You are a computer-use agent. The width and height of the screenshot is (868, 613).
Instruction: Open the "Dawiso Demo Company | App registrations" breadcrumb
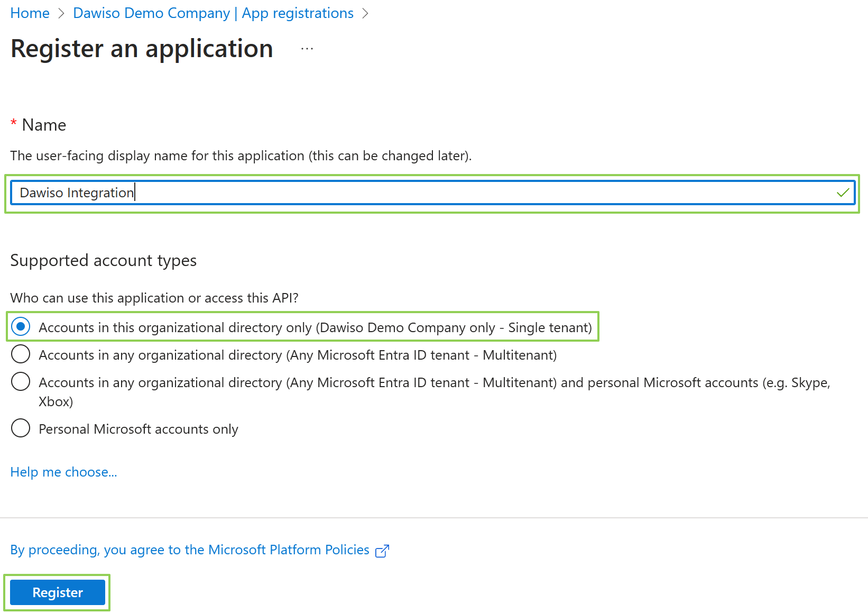pos(213,13)
